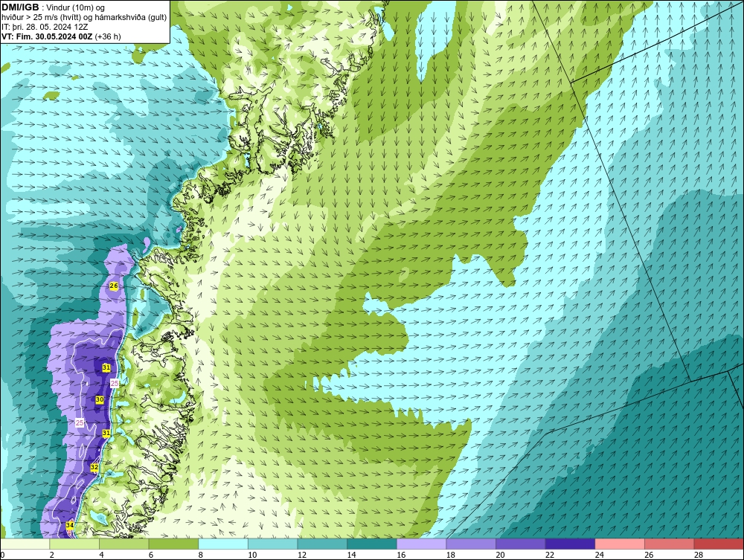The width and height of the screenshot is (744, 560).
Task: Click the yellow 30 gust label on map
Action: point(100,399)
